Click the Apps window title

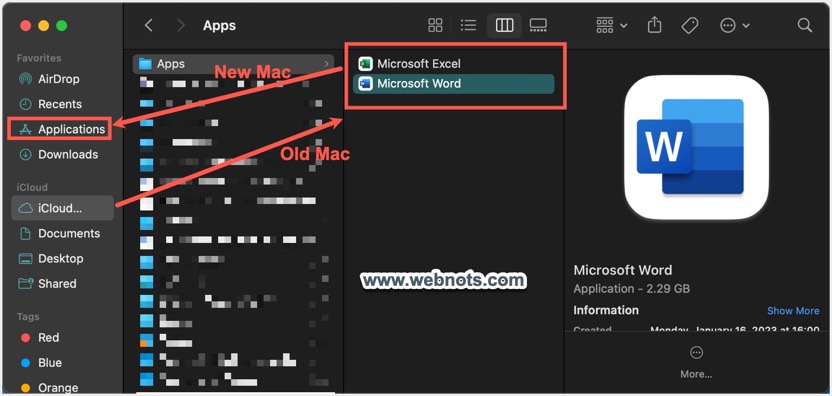pos(219,25)
